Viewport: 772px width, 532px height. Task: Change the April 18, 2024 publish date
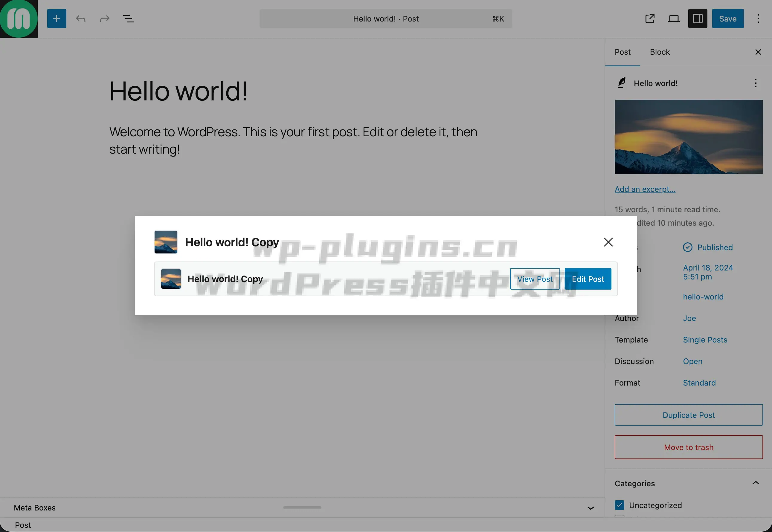point(708,272)
